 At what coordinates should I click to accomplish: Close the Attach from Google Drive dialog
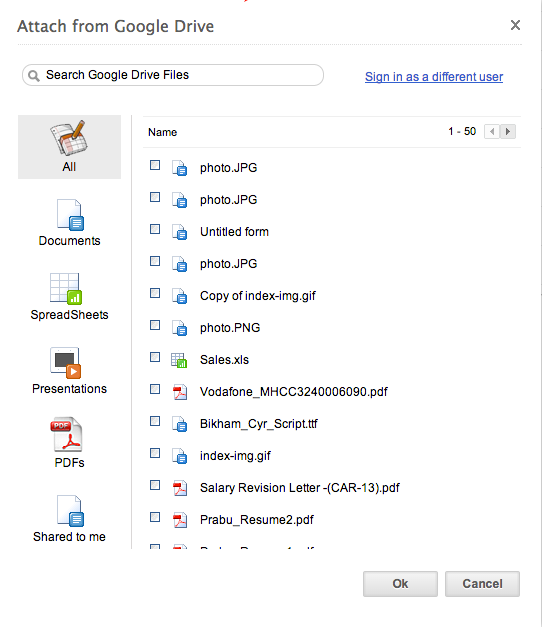[515, 25]
